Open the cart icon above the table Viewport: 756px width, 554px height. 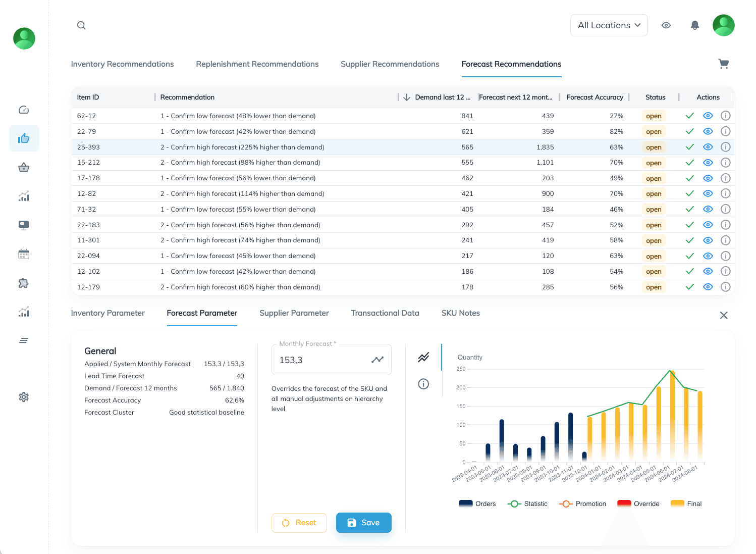point(723,63)
